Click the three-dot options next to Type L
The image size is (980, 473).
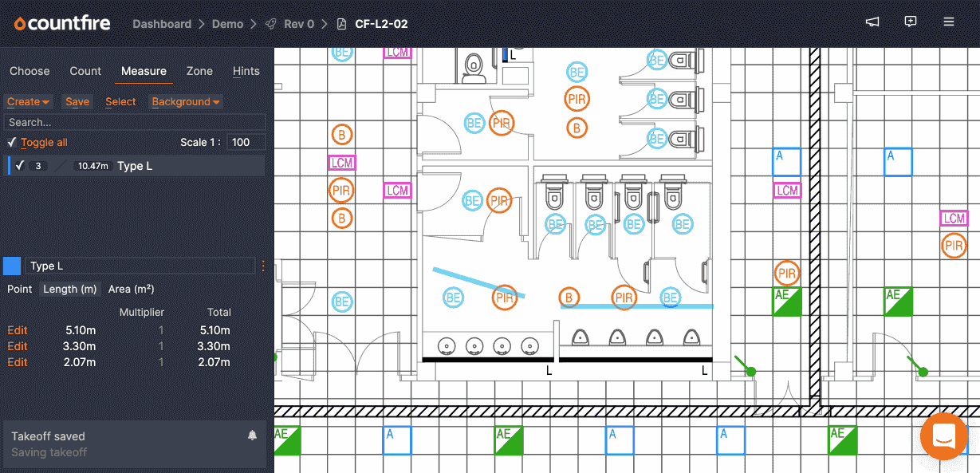(x=263, y=266)
